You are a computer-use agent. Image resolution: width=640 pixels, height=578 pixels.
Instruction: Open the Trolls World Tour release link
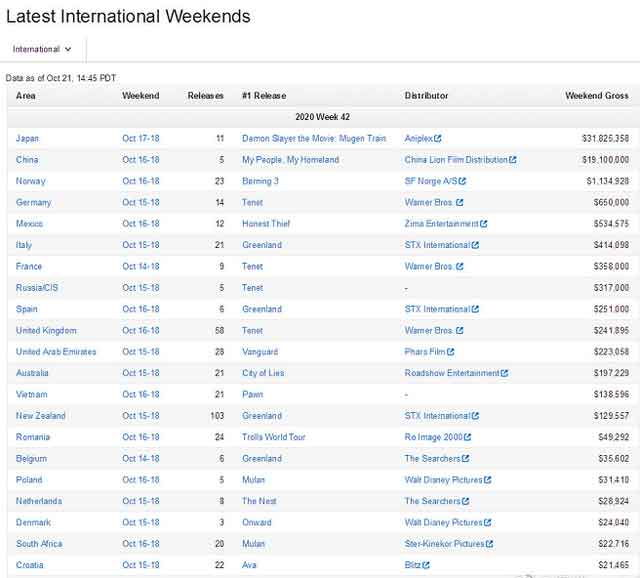coord(274,437)
